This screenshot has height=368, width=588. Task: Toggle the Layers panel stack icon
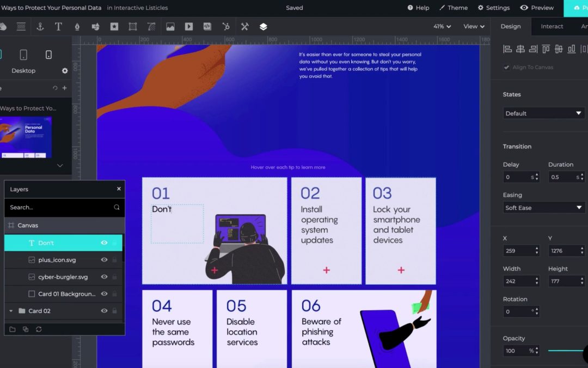[264, 27]
